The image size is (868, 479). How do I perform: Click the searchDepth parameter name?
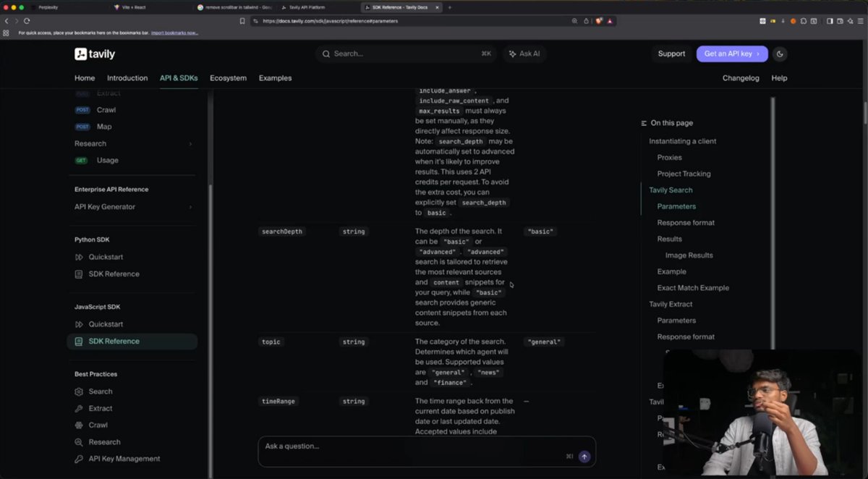pos(282,232)
